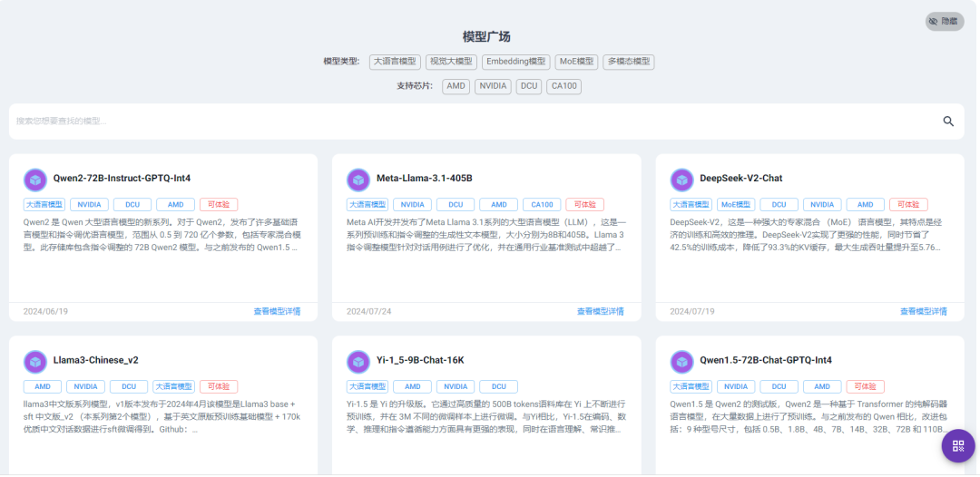Click DCU tag on Meta-Llama-3.1-405B card
The height and width of the screenshot is (477, 980).
click(456, 205)
